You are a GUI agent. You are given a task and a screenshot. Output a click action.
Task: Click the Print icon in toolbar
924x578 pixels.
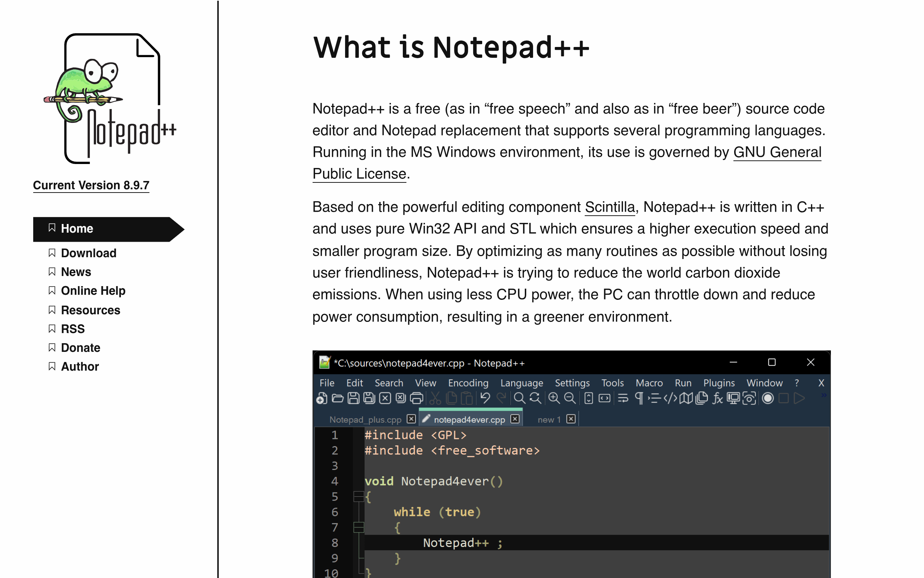tap(417, 398)
